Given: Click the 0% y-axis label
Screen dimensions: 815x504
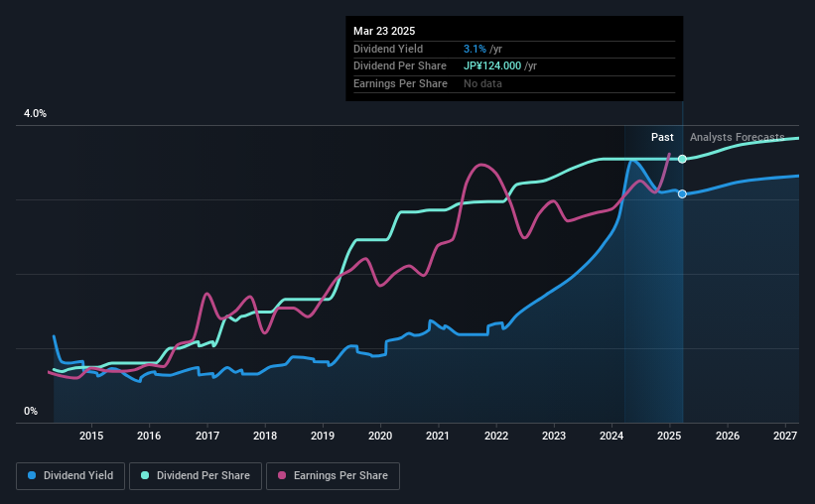Looking at the screenshot, I should pos(31,411).
